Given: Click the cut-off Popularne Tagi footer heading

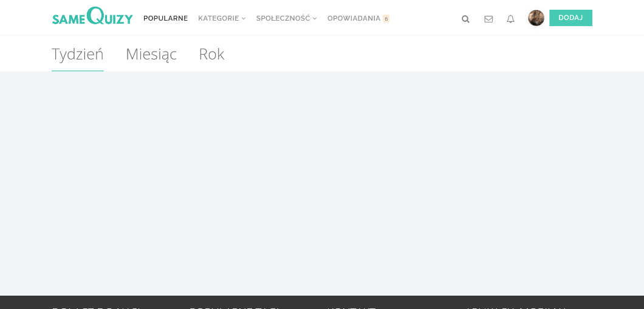Looking at the screenshot, I should (x=235, y=307).
